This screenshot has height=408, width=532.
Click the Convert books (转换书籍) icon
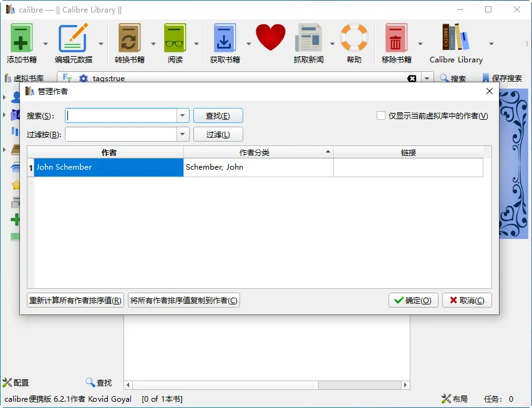(129, 38)
